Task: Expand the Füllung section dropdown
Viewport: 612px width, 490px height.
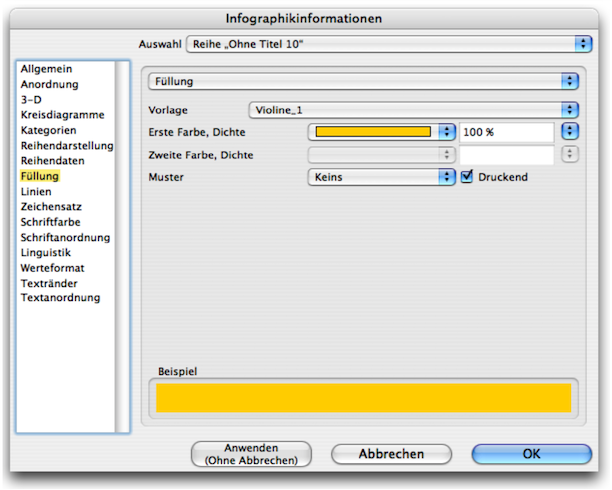Action: click(x=363, y=81)
